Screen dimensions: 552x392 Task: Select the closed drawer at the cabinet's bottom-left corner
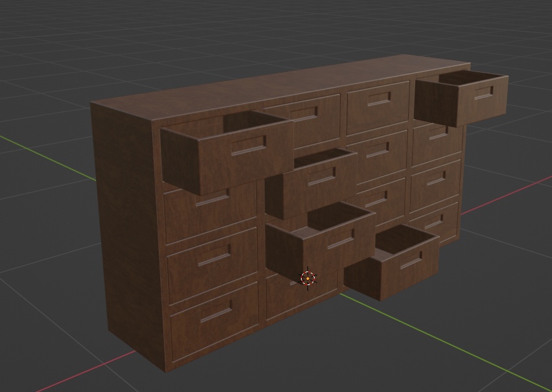pyautogui.click(x=215, y=321)
